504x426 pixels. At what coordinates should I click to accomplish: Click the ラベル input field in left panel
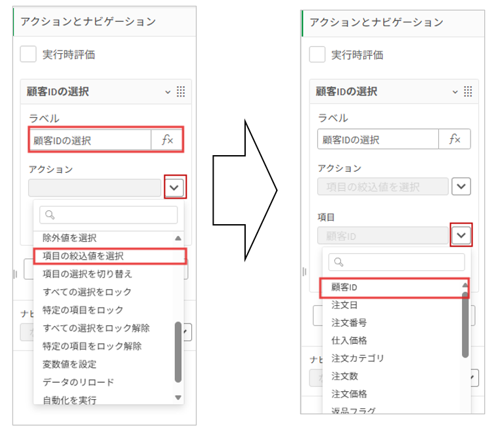pos(91,140)
